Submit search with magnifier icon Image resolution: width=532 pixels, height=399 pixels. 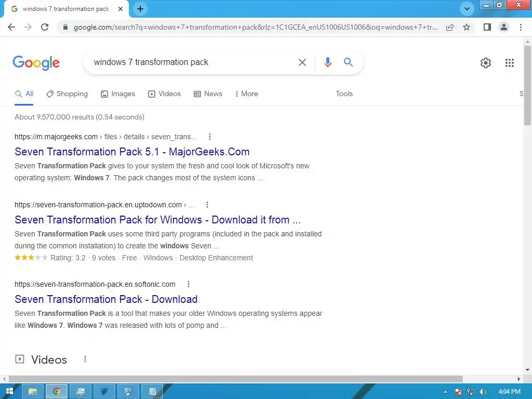[x=348, y=62]
